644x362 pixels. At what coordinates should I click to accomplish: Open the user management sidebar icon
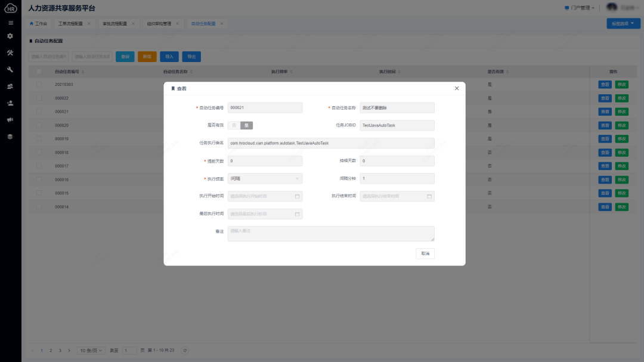[x=10, y=103]
